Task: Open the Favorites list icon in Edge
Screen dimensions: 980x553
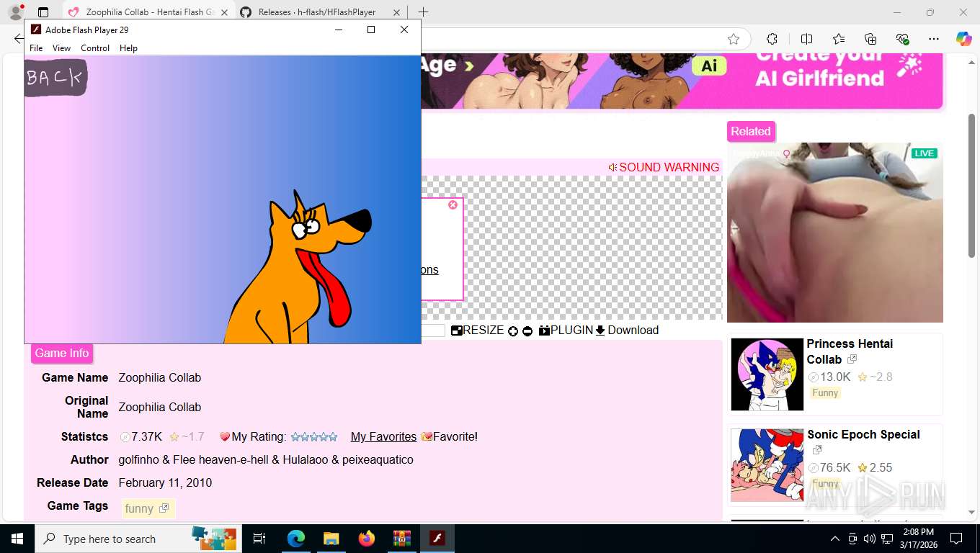Action: point(839,39)
